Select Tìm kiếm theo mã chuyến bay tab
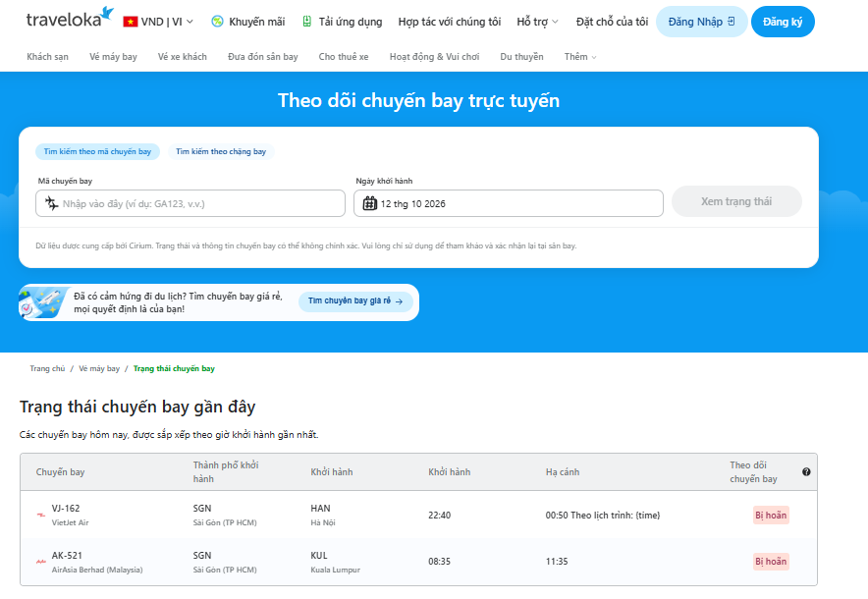This screenshot has height=599, width=868. click(x=97, y=151)
